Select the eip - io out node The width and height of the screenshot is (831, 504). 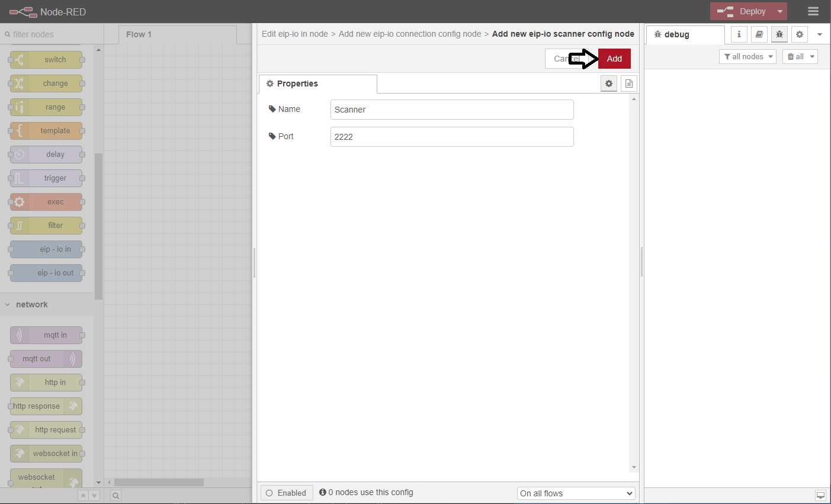coord(46,273)
